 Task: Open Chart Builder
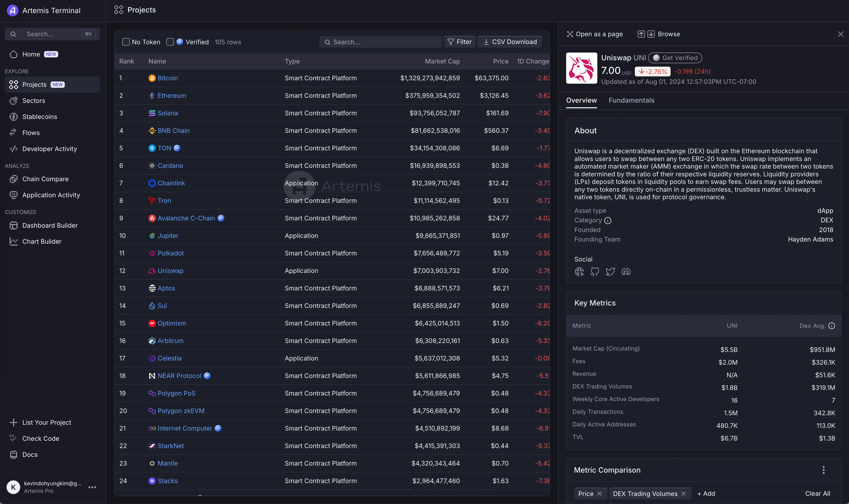[52, 242]
